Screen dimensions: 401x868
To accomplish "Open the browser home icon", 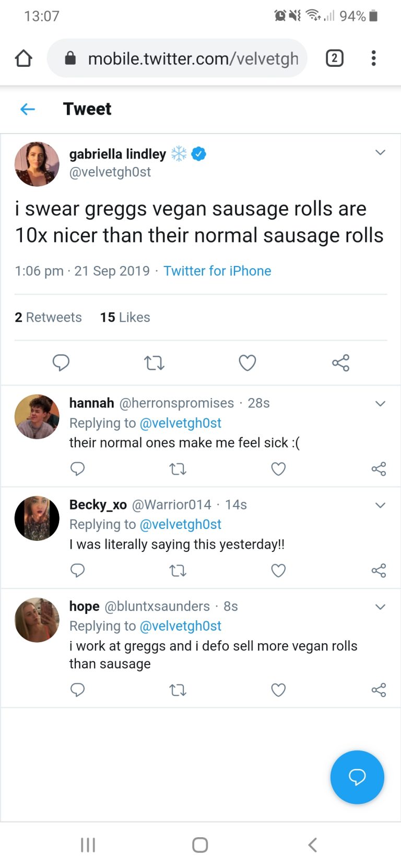I will tap(23, 58).
